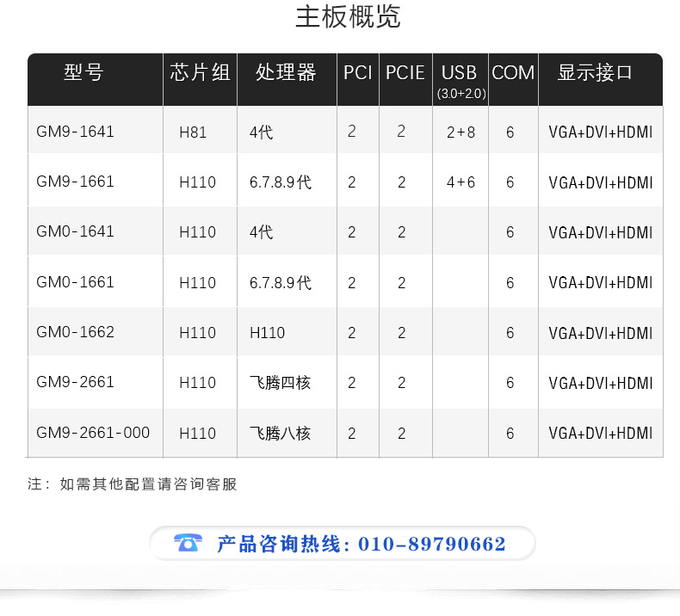The image size is (680, 616).
Task: Click model cell GM0-1662
Action: tap(75, 331)
